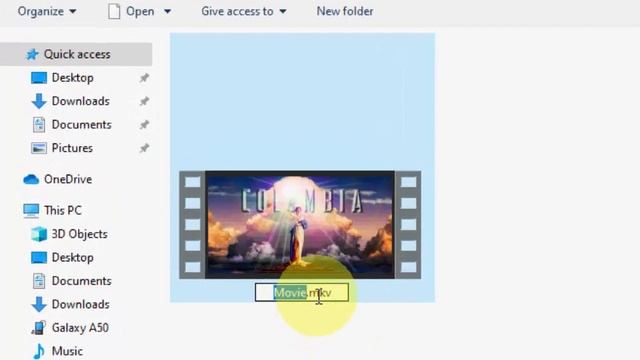This screenshot has height=360, width=640.
Task: Click the Music note icon
Action: point(39,351)
